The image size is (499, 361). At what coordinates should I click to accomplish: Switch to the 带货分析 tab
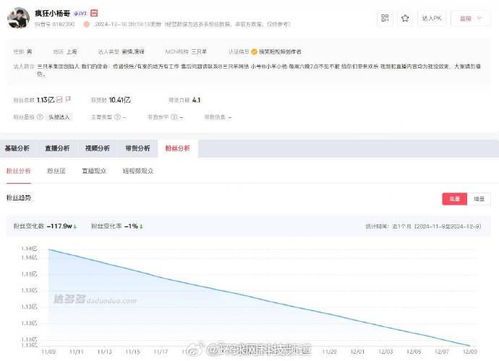click(138, 148)
